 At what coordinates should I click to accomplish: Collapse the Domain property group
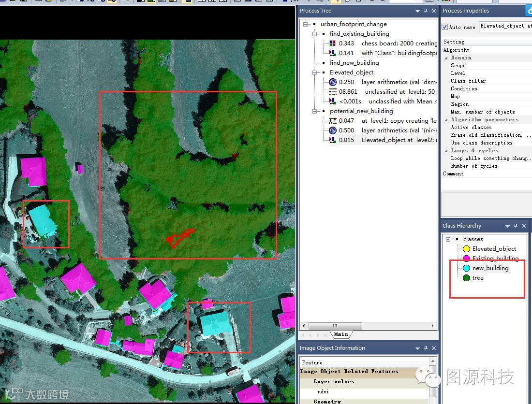[x=446, y=58]
